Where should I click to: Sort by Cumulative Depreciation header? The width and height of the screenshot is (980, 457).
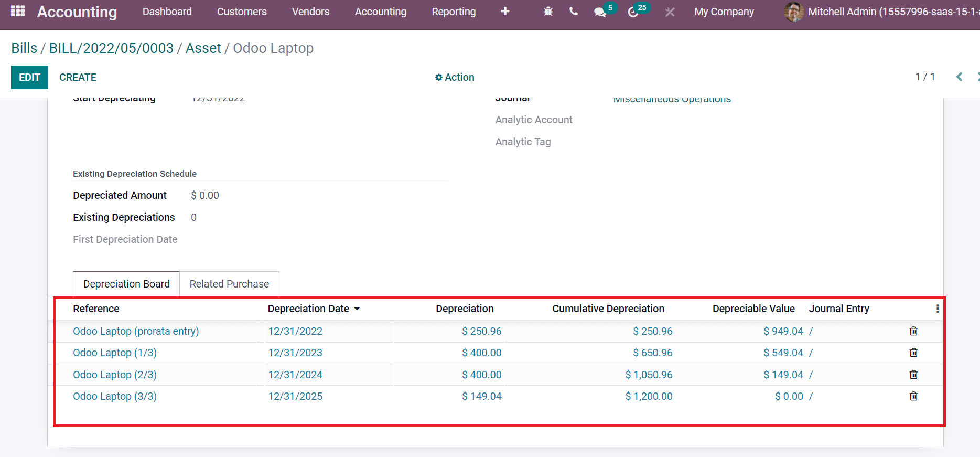coord(608,309)
